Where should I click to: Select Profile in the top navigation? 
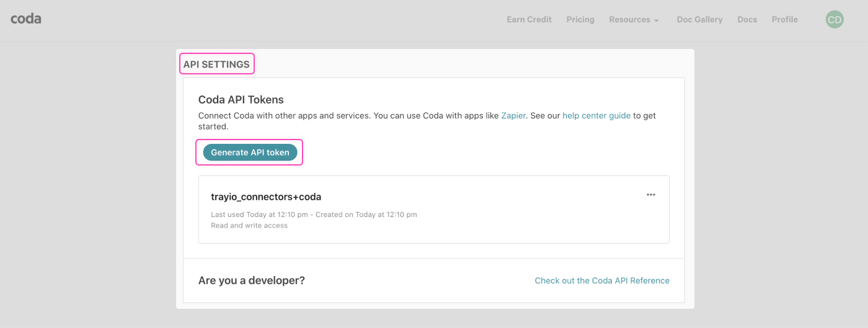784,20
